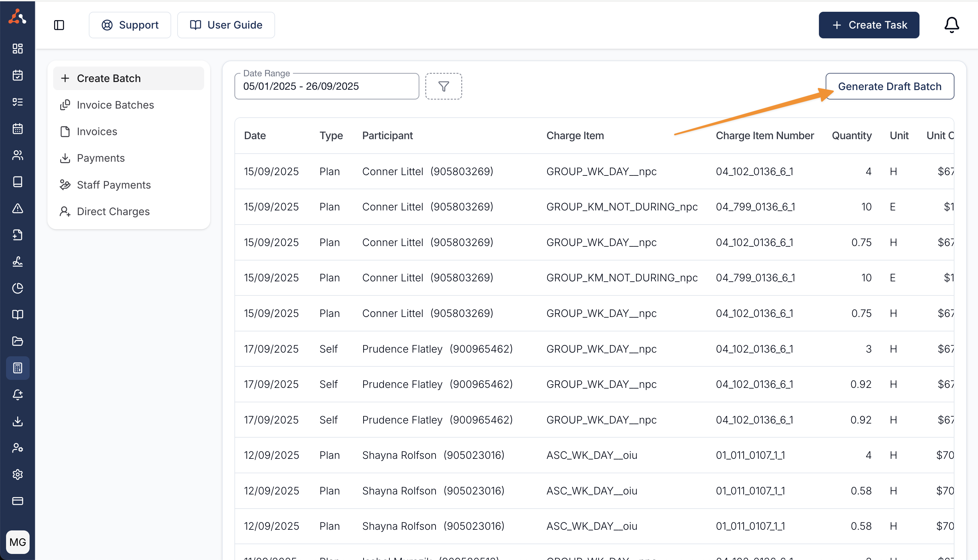The height and width of the screenshot is (560, 978).
Task: Select the credit card icon in sidebar
Action: pos(18,501)
